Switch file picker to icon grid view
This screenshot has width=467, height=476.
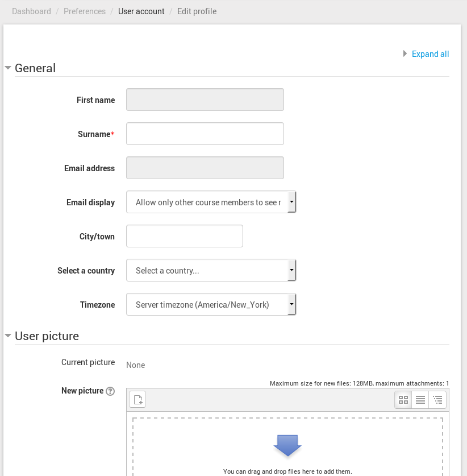[403, 400]
